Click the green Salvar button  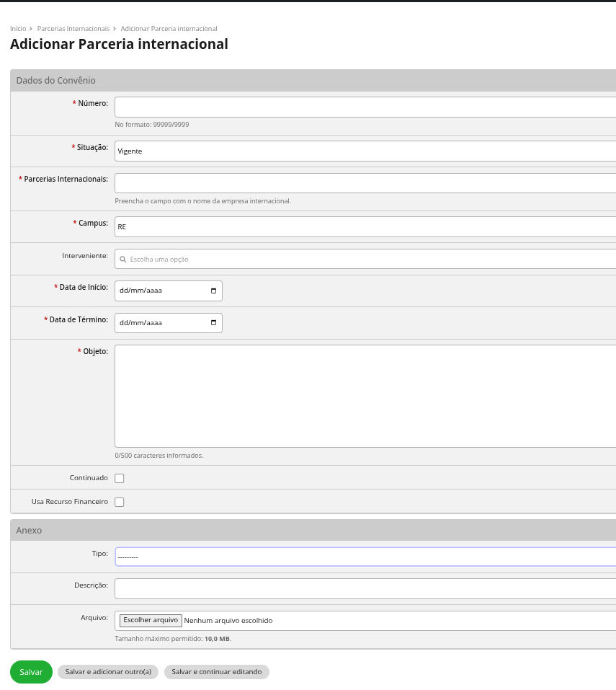click(x=31, y=672)
